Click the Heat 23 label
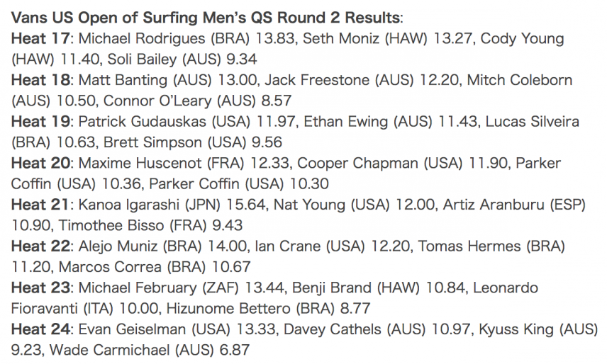 click(x=40, y=288)
